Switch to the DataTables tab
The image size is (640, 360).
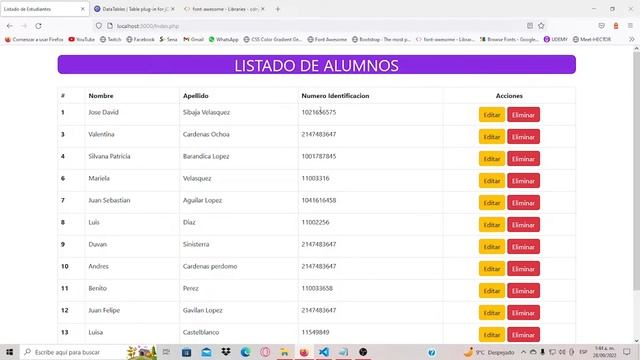(134, 9)
